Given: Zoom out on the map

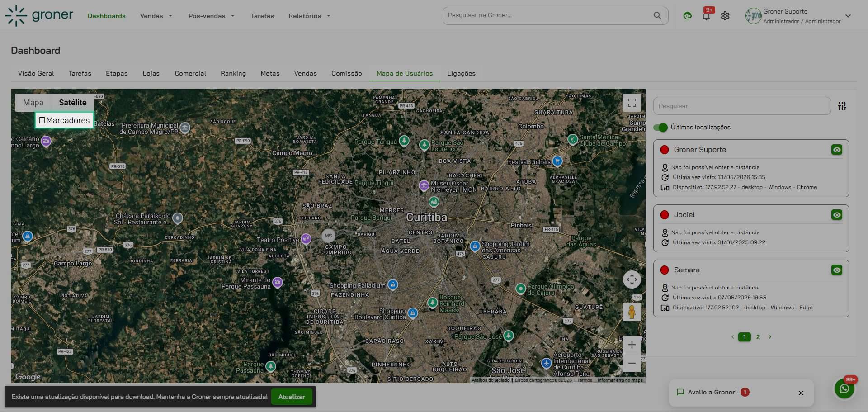Looking at the screenshot, I should coord(632,363).
